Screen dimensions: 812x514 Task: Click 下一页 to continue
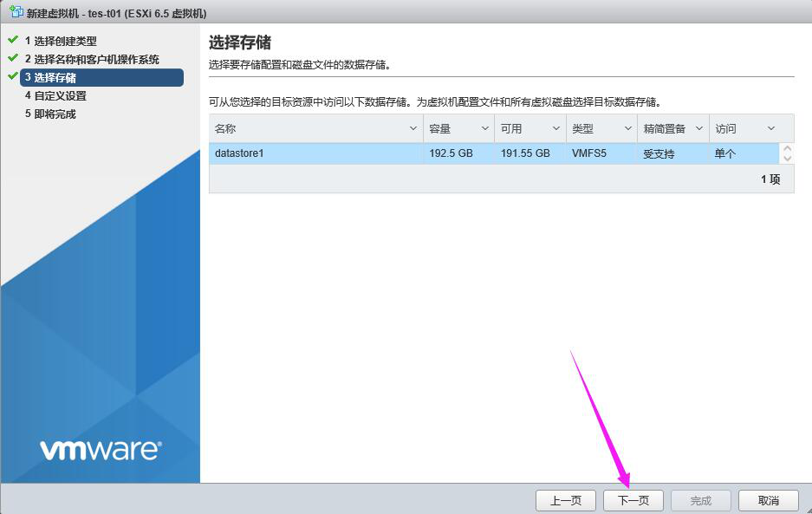tap(633, 500)
